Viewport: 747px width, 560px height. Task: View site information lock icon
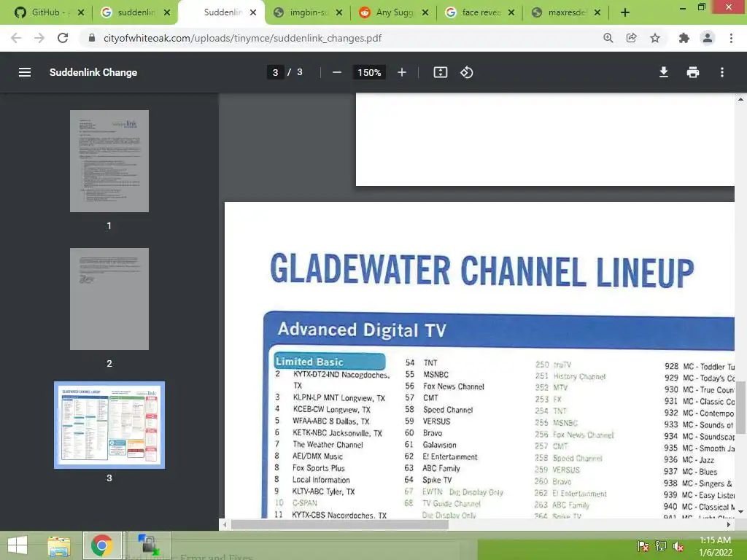(x=92, y=38)
